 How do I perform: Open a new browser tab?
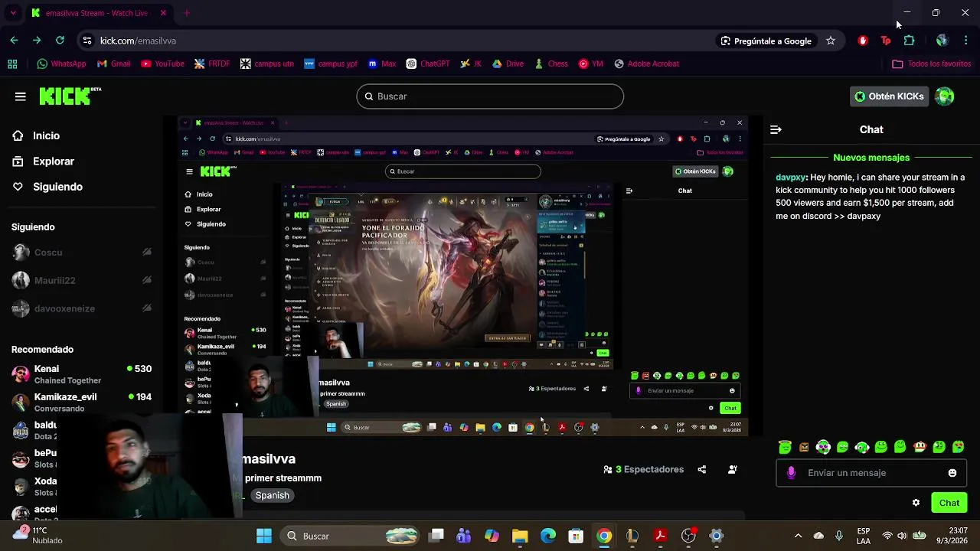pos(186,13)
